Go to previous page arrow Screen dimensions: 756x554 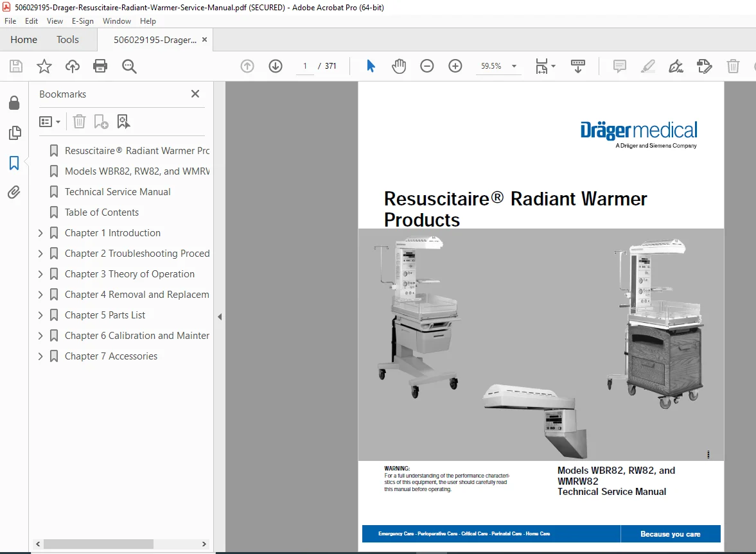pos(247,66)
